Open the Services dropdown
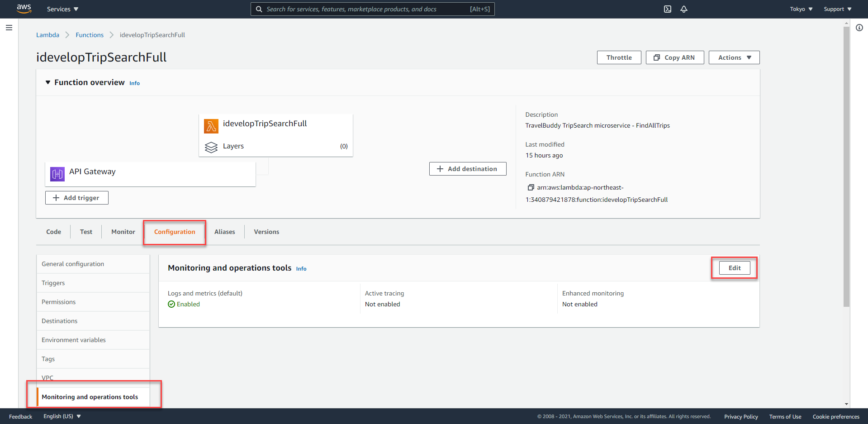 tap(62, 9)
